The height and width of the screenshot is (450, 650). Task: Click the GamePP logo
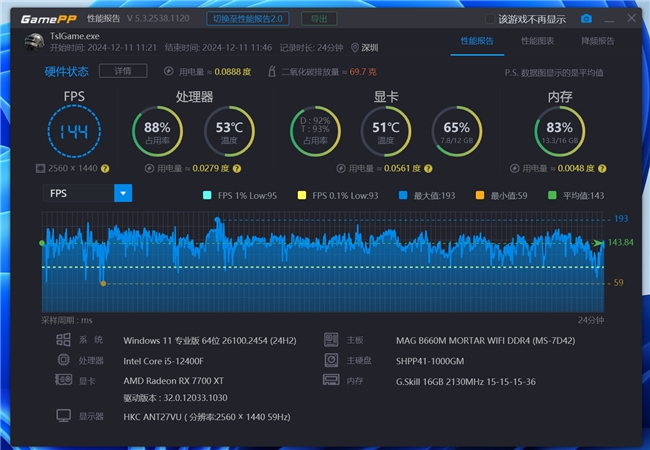(x=49, y=19)
